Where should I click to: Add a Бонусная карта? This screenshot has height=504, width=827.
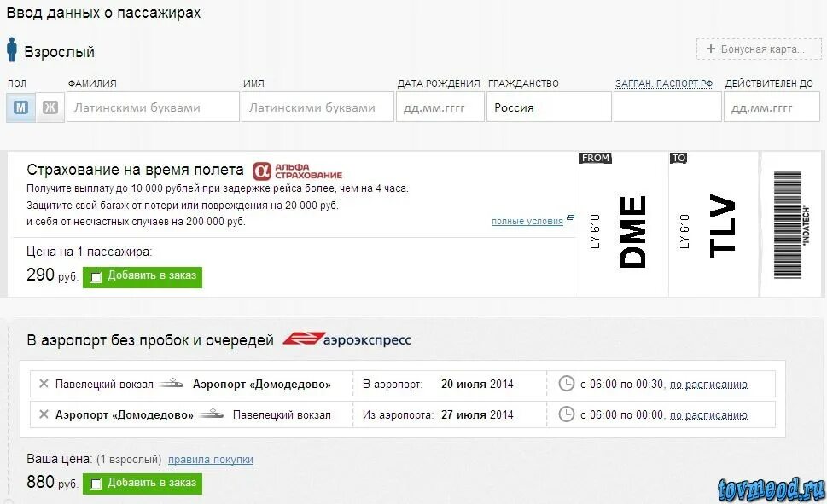click(x=759, y=49)
